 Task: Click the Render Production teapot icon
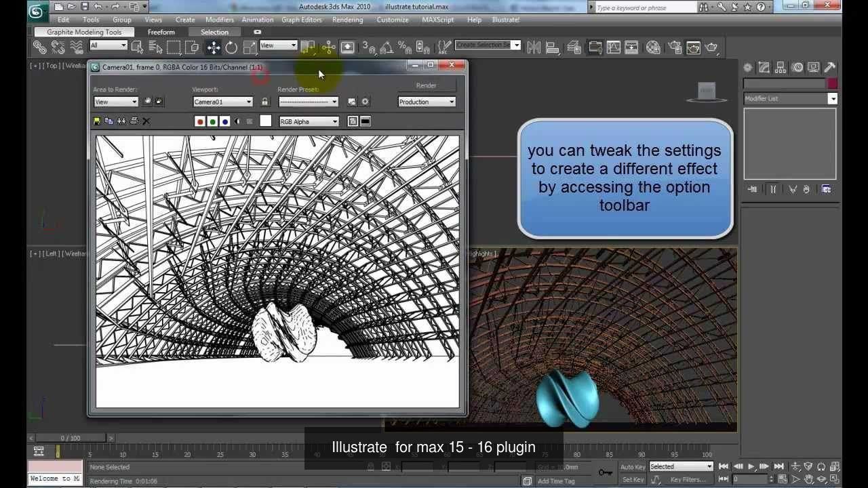click(711, 47)
